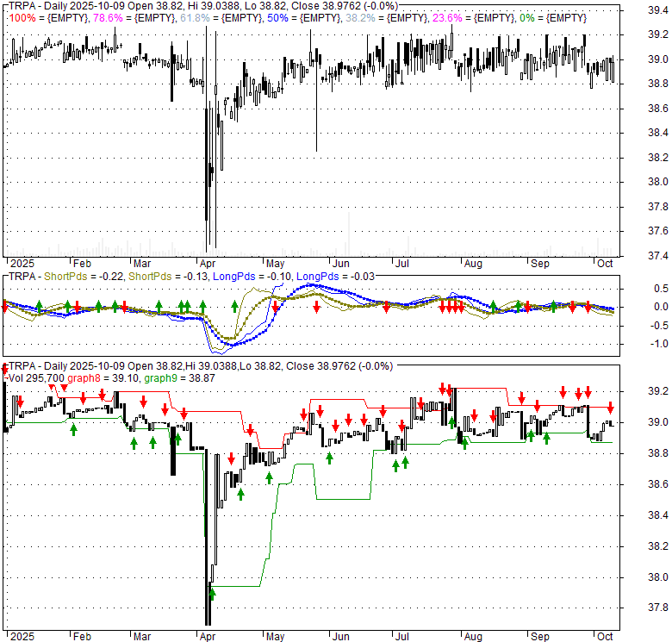Click the 39.4 price label on top chart axis

[x=658, y=10]
